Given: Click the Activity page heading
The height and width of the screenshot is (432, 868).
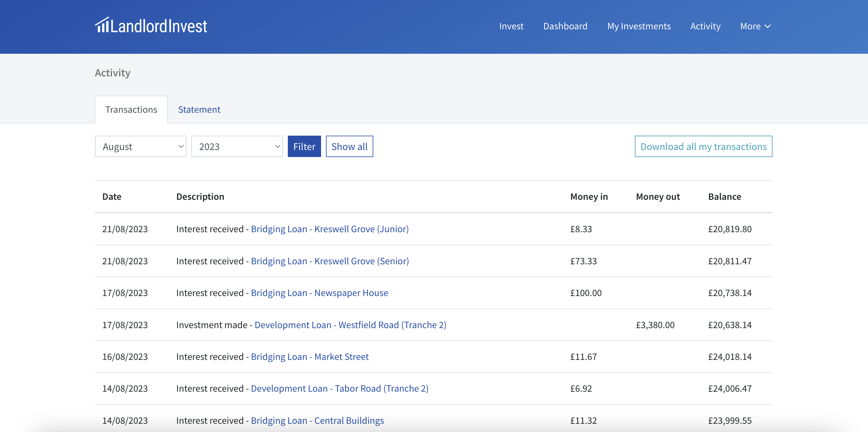Looking at the screenshot, I should click(x=113, y=73).
